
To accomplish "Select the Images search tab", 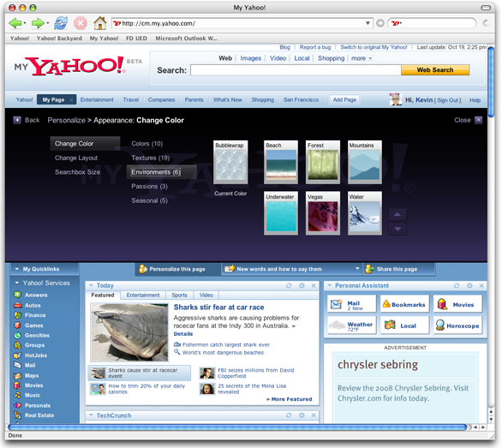I will [x=251, y=58].
